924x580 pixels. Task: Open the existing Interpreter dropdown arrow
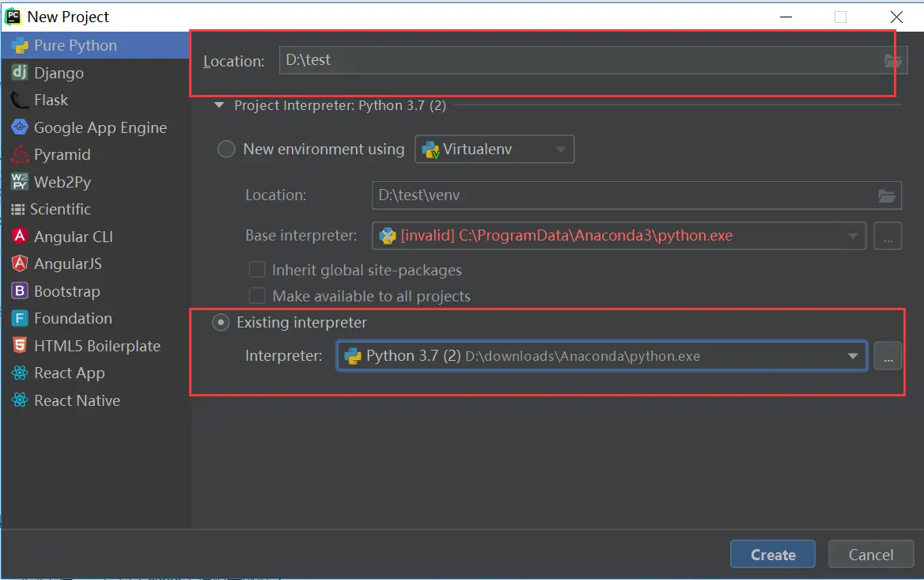point(852,356)
